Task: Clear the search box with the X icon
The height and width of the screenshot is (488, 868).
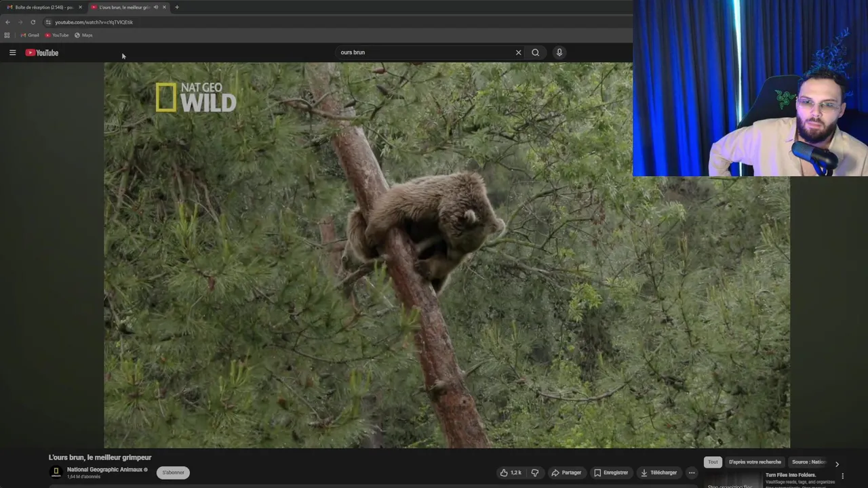Action: [519, 52]
